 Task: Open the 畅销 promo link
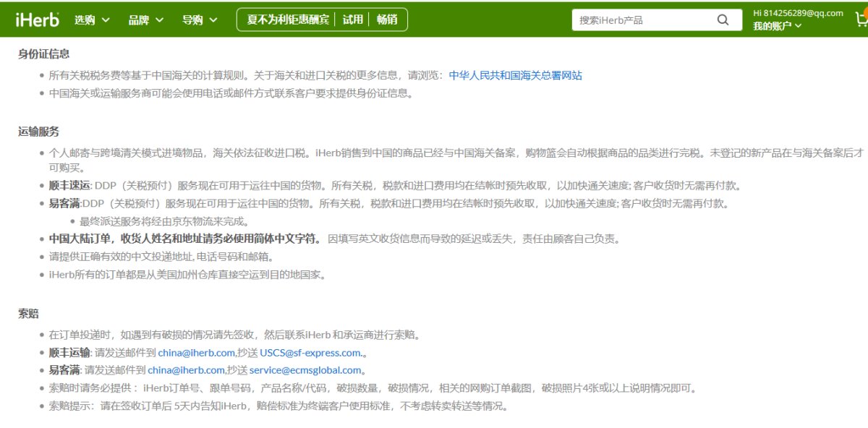point(387,20)
